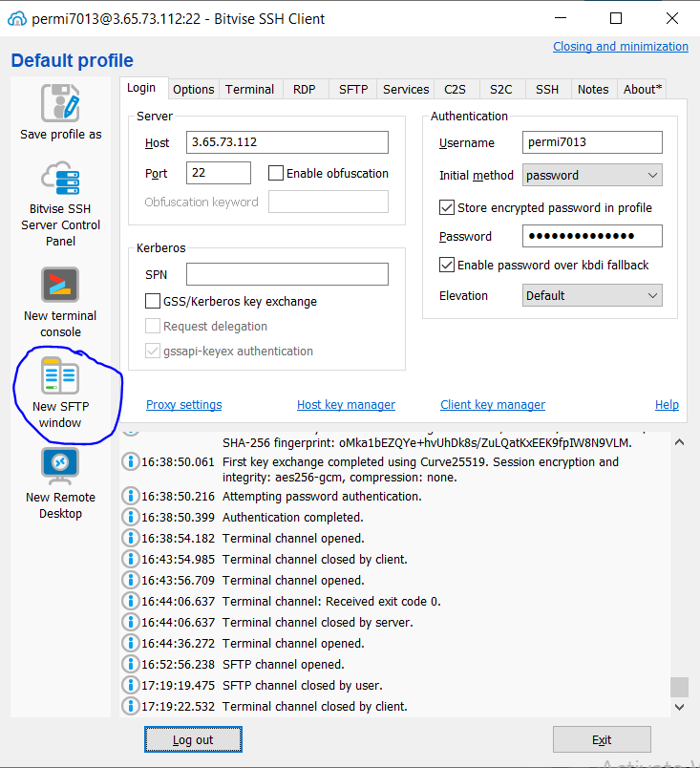Click the Save profile as icon

pos(60,103)
